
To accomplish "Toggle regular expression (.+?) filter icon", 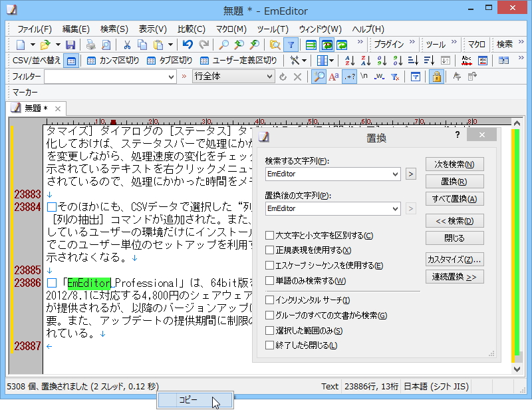I will point(350,77).
